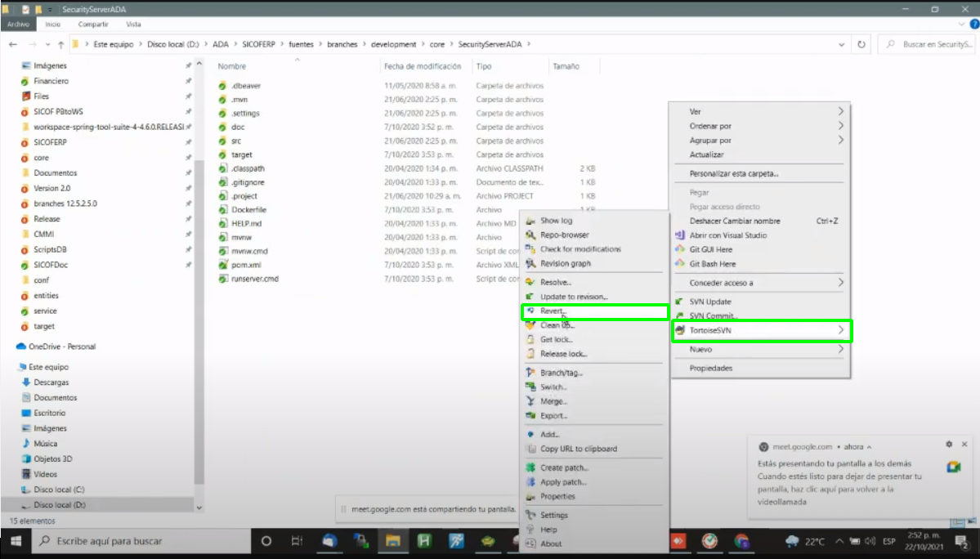Viewport: 980px width, 559px height.
Task: Click the Revert icon in TortoiseSVN submenu
Action: coord(530,311)
